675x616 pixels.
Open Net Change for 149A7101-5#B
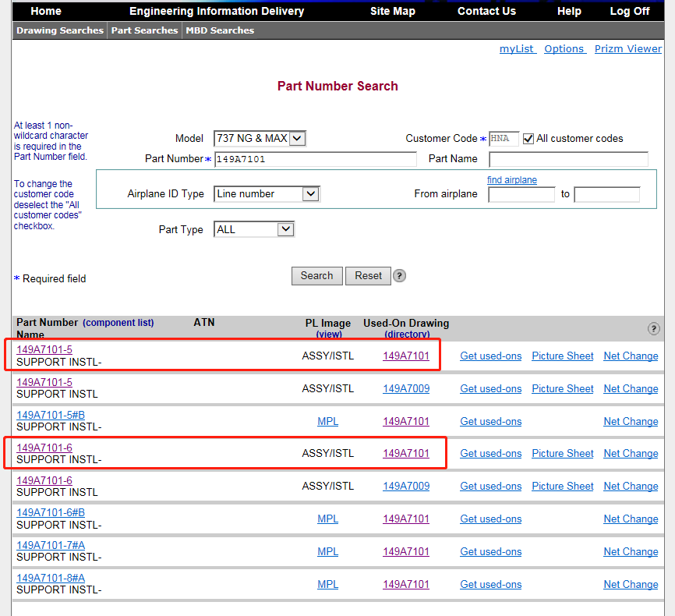[631, 421]
